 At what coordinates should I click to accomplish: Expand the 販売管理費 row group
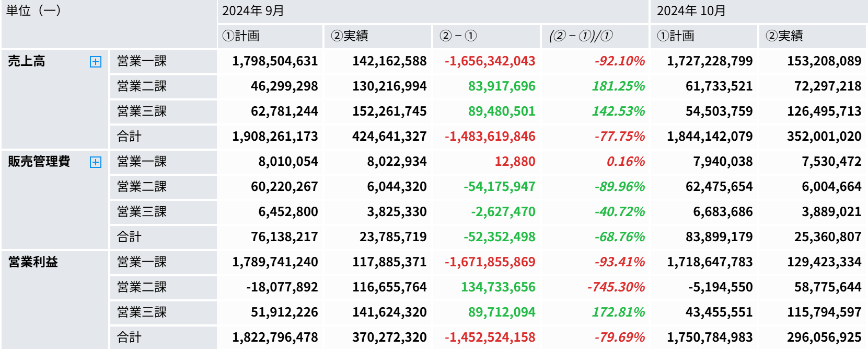click(x=96, y=162)
